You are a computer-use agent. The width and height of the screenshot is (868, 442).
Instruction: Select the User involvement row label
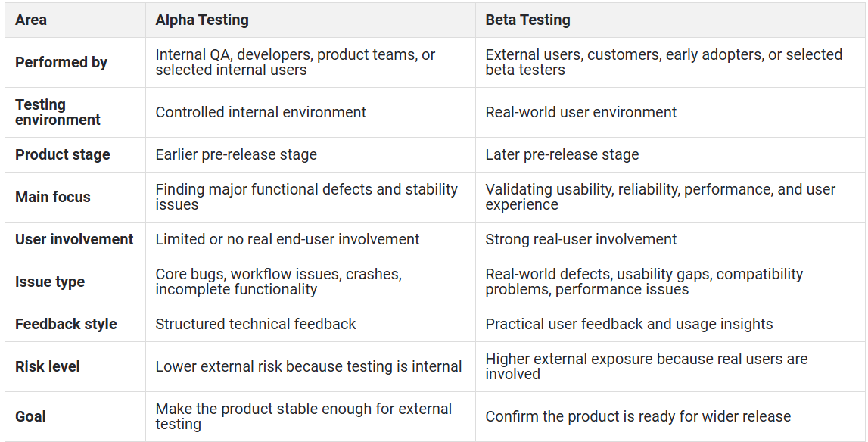(x=74, y=239)
